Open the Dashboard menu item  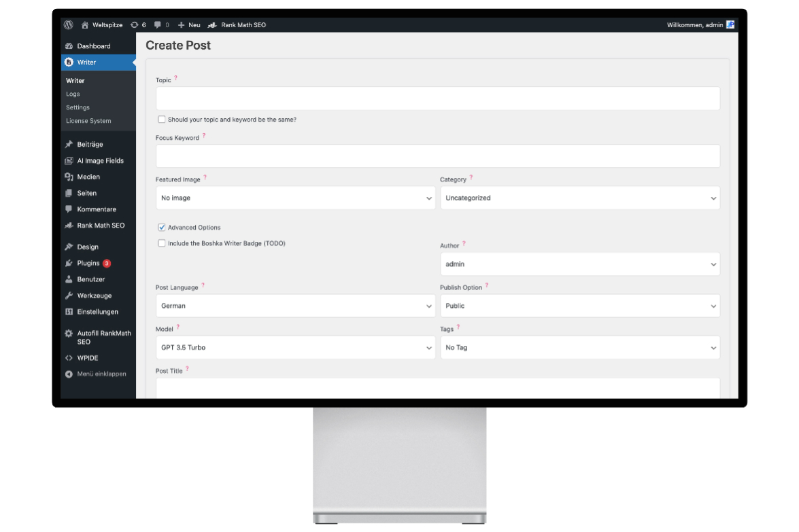pos(93,46)
